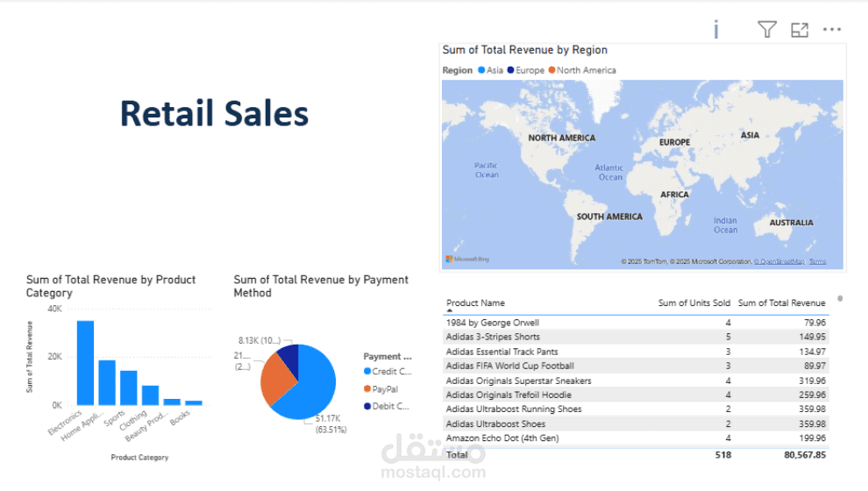Click the NORTH AMERICA label on the map
Viewport: 868px width, 491px height.
pos(561,138)
